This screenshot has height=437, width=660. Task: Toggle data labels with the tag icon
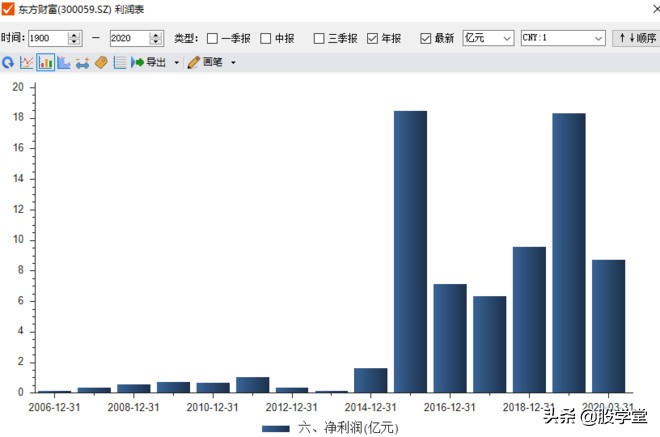click(x=101, y=63)
